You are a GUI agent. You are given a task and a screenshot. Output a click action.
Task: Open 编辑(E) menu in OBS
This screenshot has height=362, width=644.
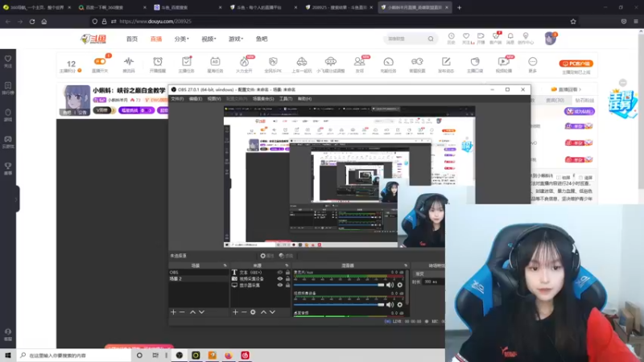tap(195, 99)
